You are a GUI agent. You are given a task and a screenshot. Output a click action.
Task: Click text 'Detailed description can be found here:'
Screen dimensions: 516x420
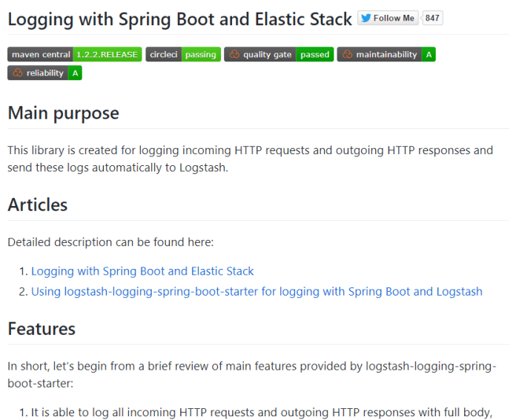[110, 242]
